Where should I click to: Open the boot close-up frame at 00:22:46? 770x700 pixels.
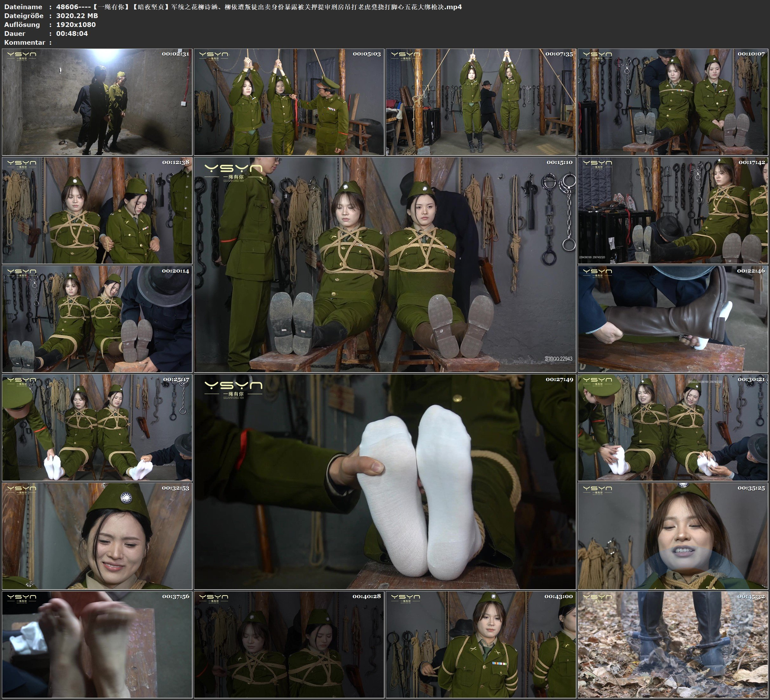point(673,319)
